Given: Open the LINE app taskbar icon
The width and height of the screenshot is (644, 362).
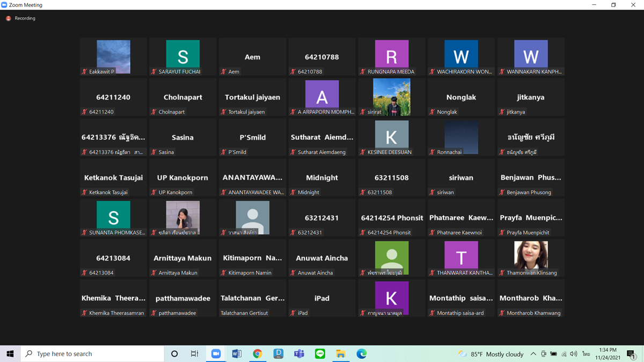Looking at the screenshot, I should [x=320, y=354].
